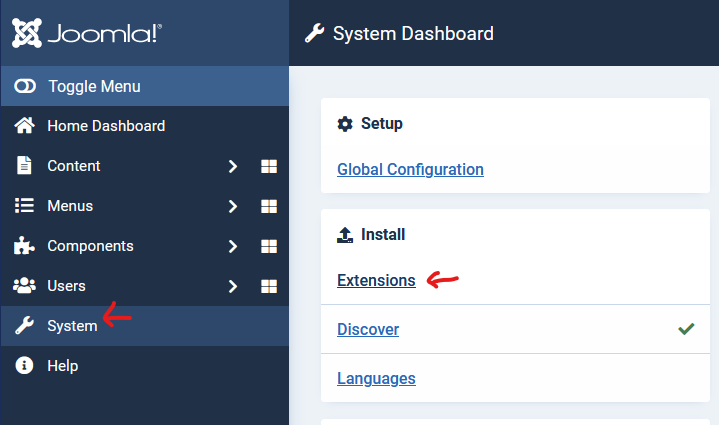Select Toggle Menu label in the sidebar

(94, 86)
